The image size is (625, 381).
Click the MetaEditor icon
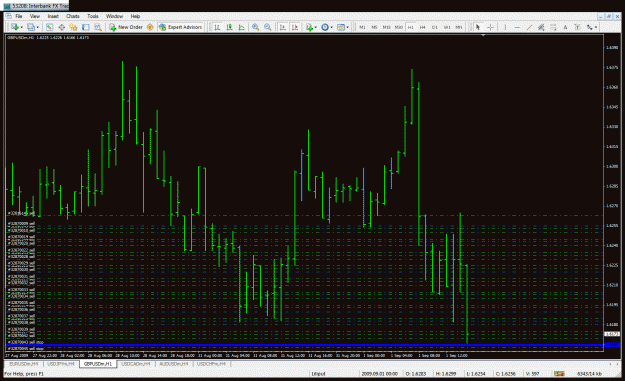150,27
